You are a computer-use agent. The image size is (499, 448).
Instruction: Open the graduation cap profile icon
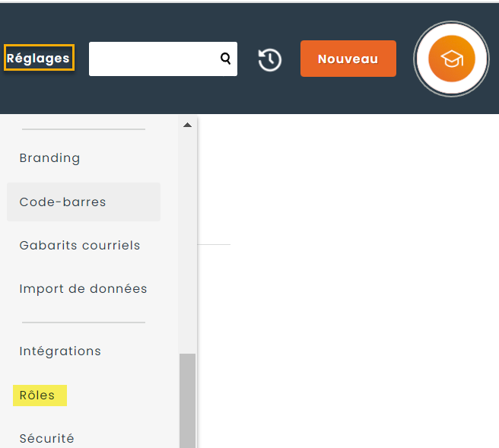click(451, 59)
